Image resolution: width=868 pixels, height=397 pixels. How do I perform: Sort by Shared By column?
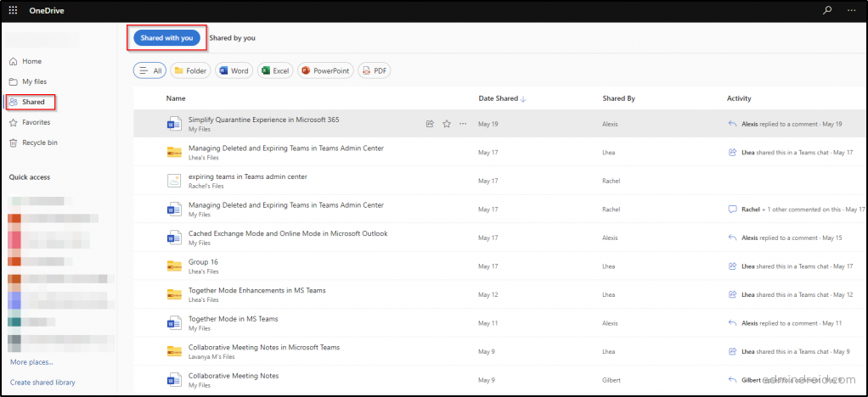(x=618, y=98)
